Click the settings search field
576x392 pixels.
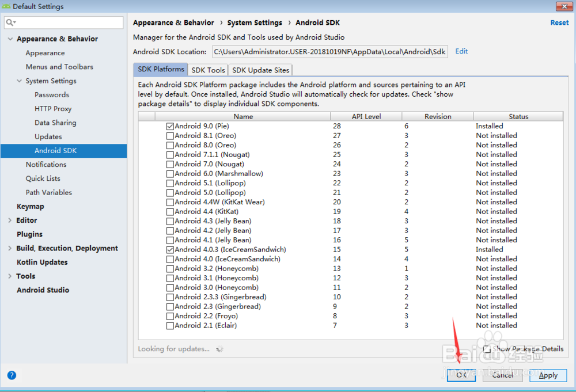[64, 22]
